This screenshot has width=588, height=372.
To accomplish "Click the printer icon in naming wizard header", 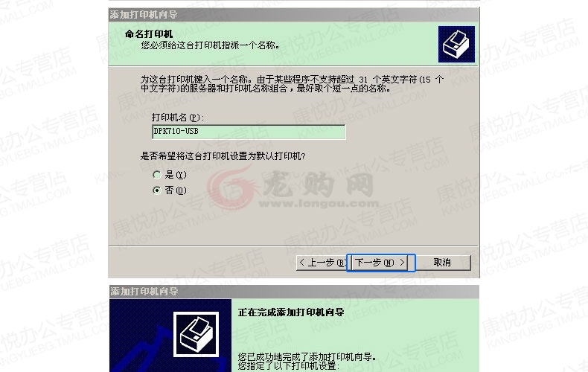I will click(x=456, y=44).
